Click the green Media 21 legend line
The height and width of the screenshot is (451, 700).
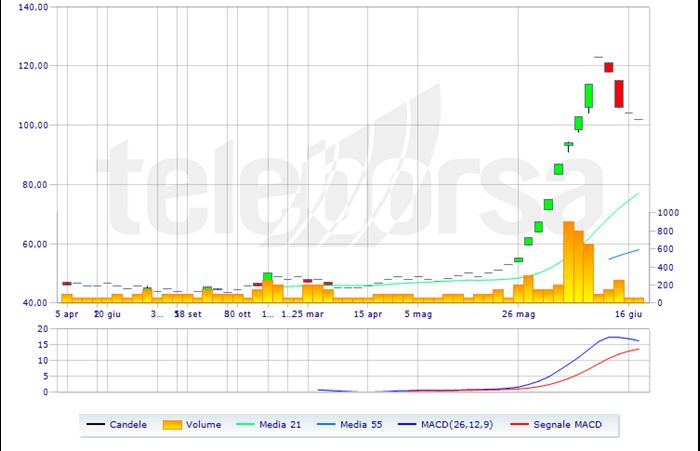245,424
